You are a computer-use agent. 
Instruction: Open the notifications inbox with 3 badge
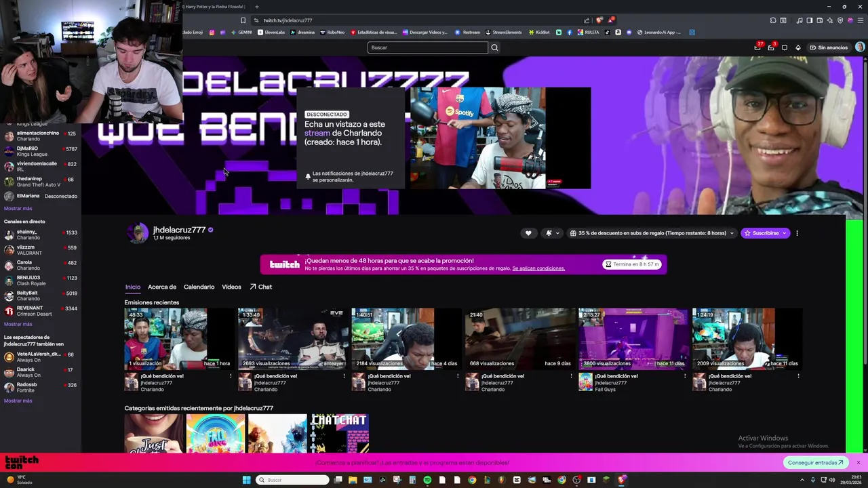[771, 47]
